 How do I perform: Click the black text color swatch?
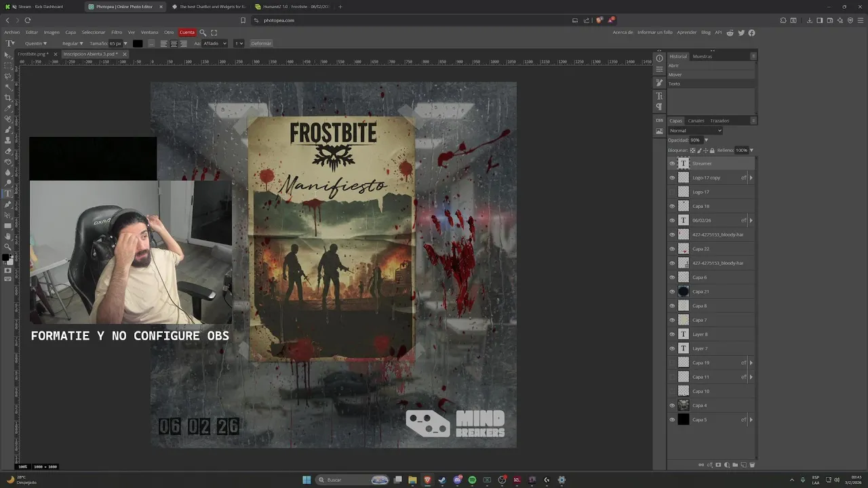138,43
